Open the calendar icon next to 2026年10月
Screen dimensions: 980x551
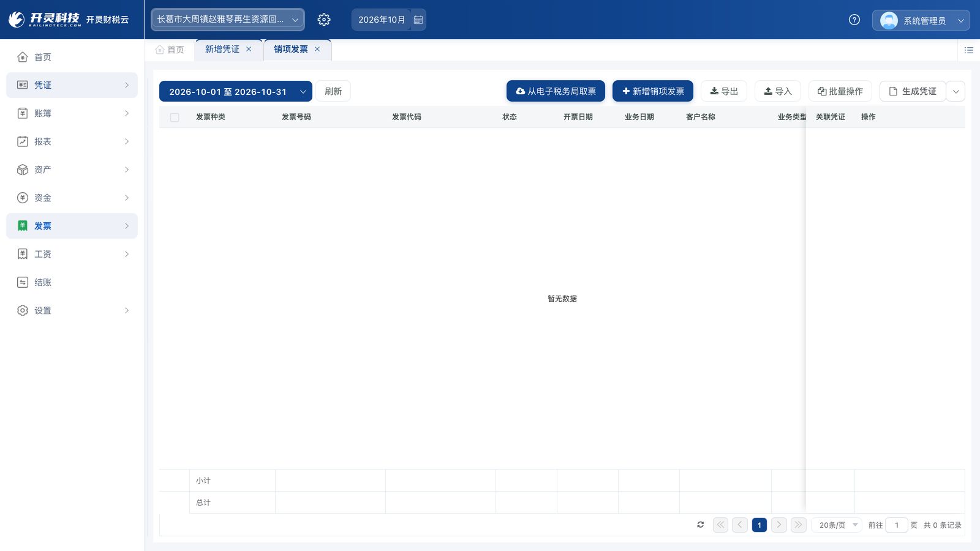(x=418, y=20)
